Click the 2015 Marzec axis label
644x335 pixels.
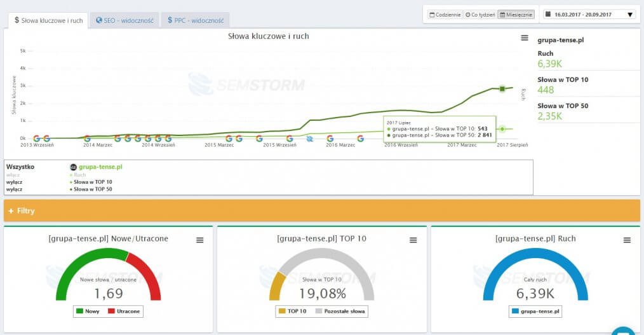coord(219,145)
